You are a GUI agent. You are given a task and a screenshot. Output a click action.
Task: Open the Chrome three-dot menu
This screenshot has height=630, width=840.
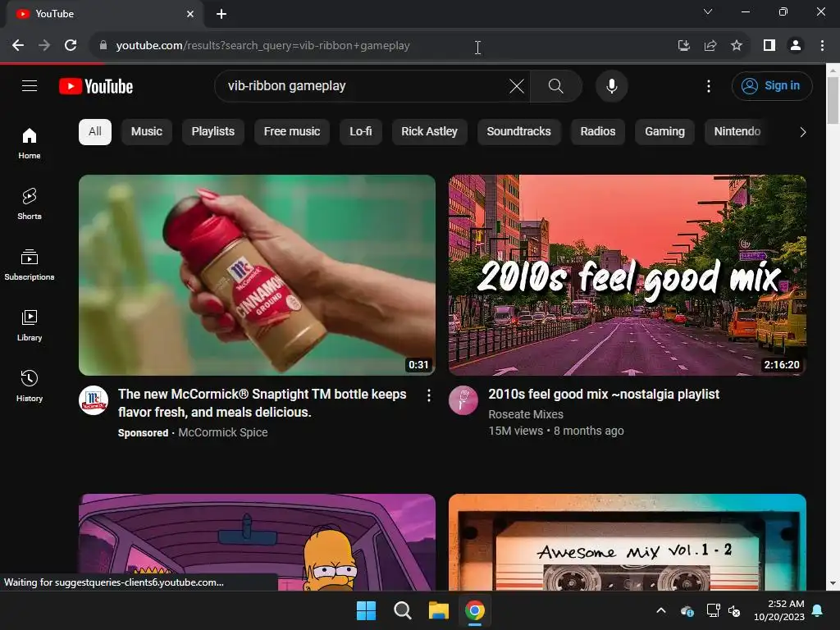tap(822, 46)
